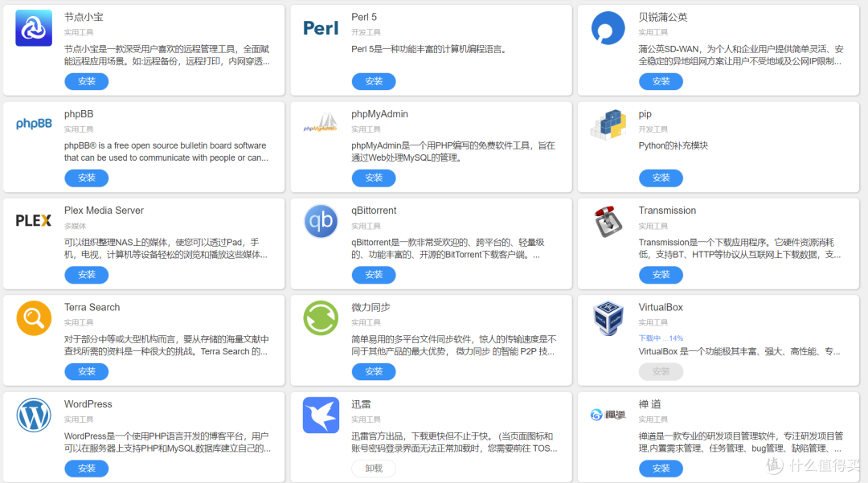Image resolution: width=868 pixels, height=483 pixels.
Task: Click the Perl 5 description text
Action: (x=429, y=49)
